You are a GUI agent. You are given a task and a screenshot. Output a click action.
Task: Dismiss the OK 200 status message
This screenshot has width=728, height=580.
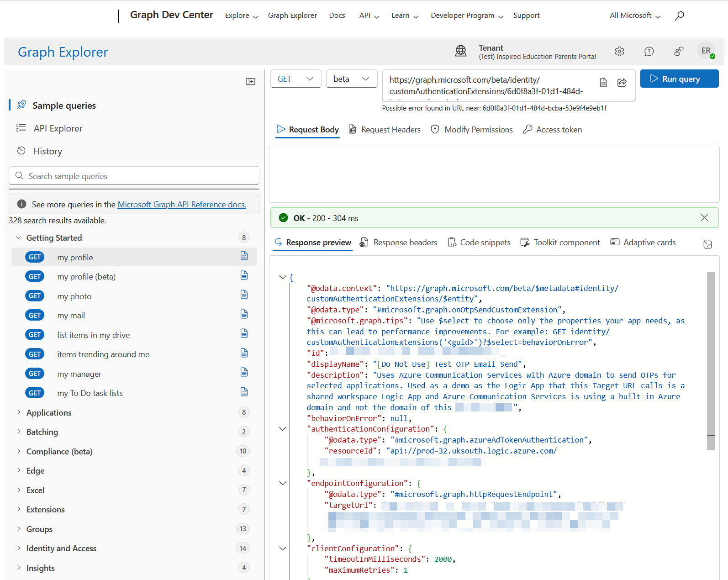(704, 218)
